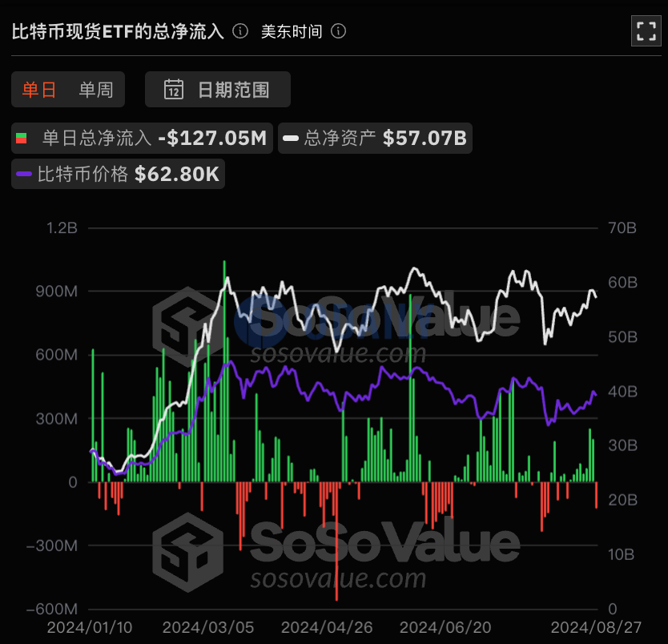Toggle the 单日总净流入 legend series
The height and width of the screenshot is (644, 668).
tap(142, 138)
